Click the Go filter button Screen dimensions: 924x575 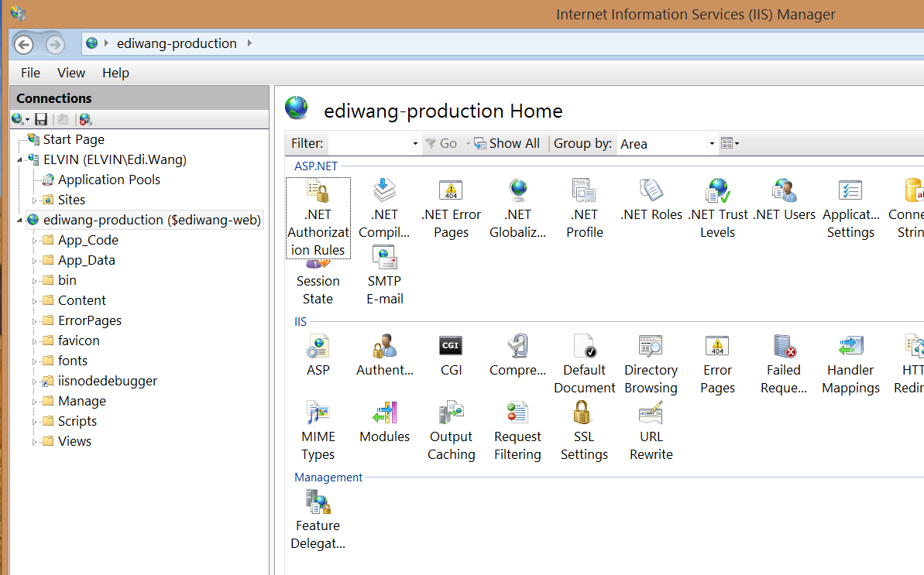tap(441, 144)
